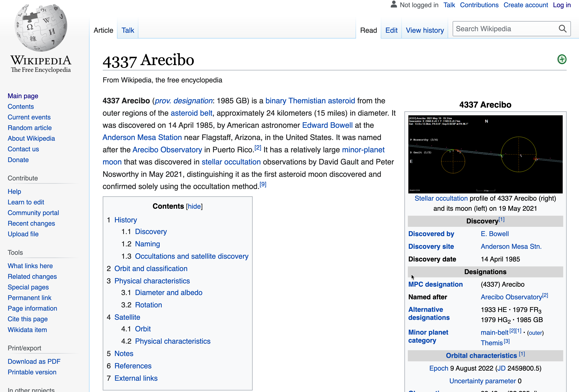Open the stellar occultation profile image
Viewport: 579px width, 392px height.
pos(485,154)
